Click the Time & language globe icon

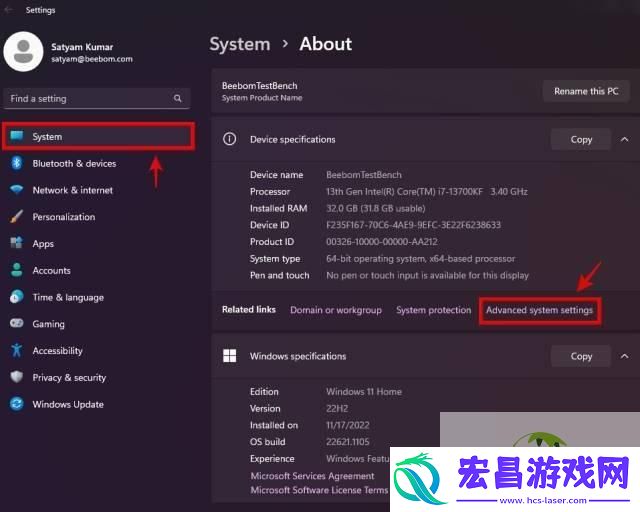coord(17,297)
